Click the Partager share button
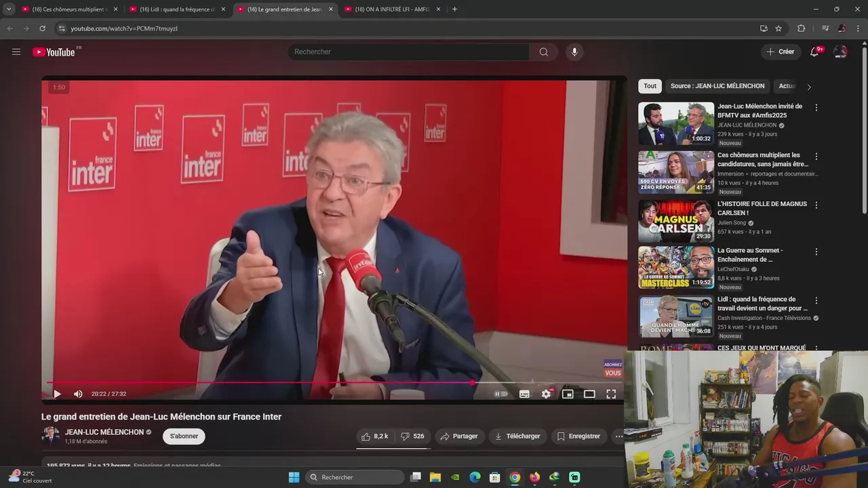Image resolution: width=868 pixels, height=488 pixels. 459,436
